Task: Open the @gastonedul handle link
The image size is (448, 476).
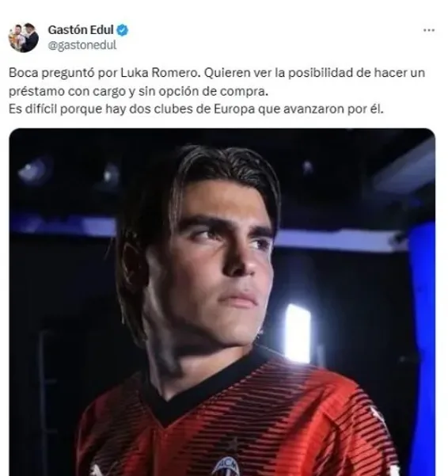Action: [82, 45]
